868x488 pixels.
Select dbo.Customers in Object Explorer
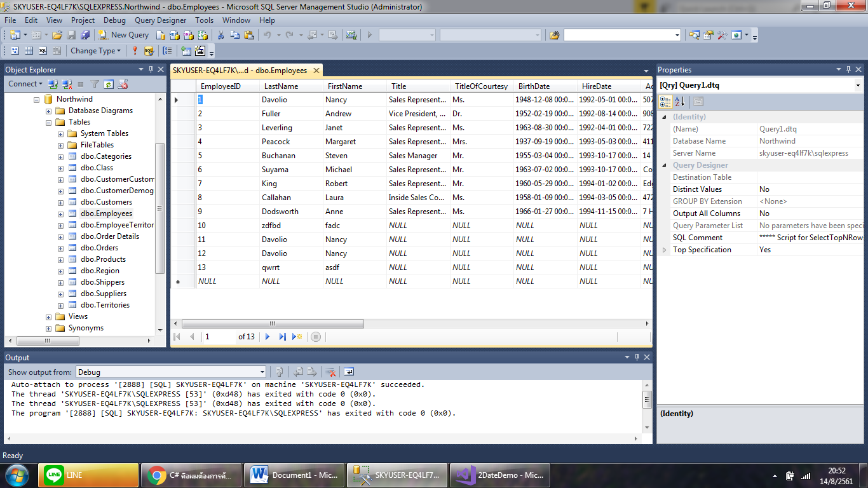click(x=106, y=202)
